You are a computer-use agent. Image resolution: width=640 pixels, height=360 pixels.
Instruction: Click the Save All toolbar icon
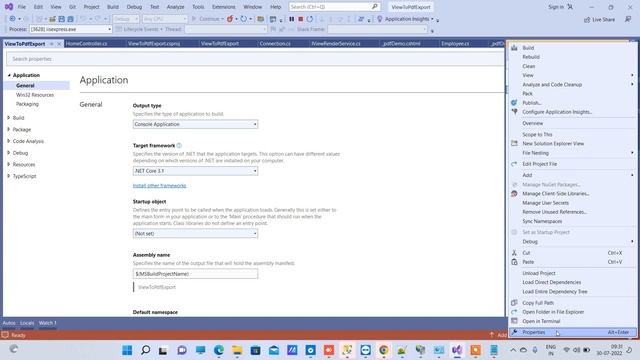click(x=70, y=19)
